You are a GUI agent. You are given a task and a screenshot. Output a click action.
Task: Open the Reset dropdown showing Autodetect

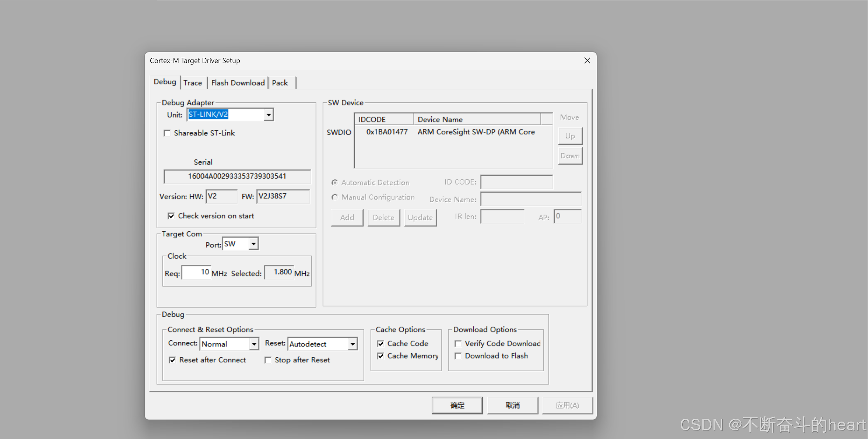tap(352, 344)
